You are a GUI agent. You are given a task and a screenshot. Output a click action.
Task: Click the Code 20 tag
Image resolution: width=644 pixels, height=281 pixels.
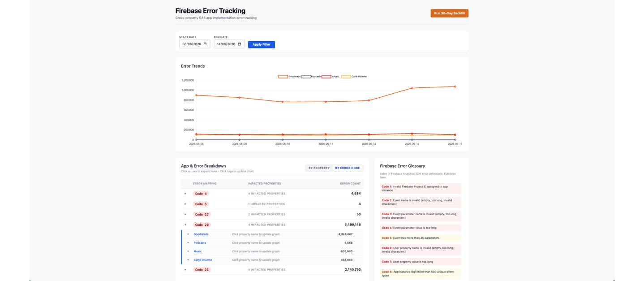click(x=202, y=225)
